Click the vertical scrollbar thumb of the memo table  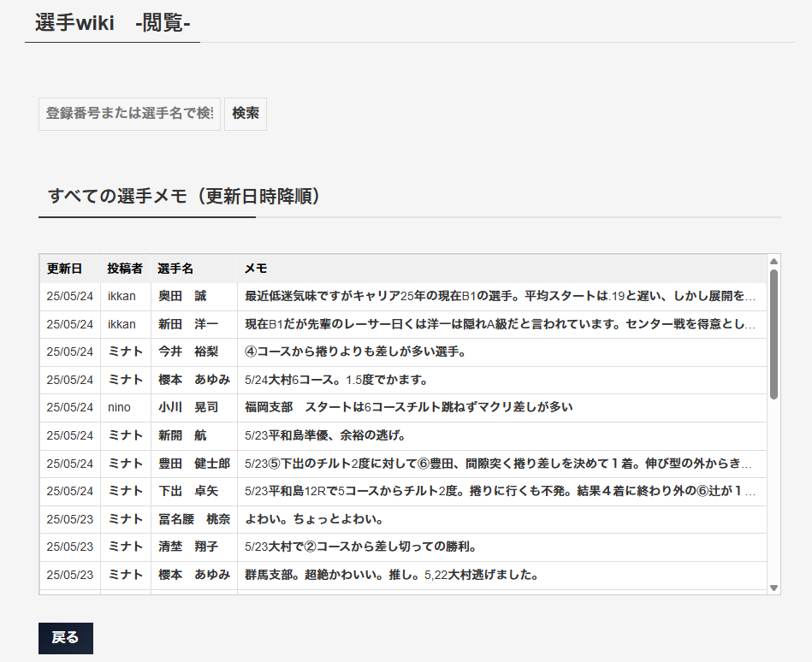tap(773, 334)
